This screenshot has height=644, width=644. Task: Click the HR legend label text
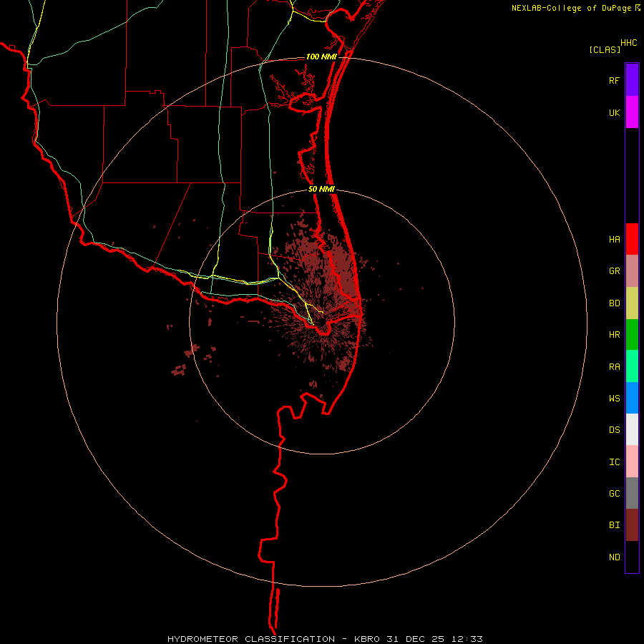coord(614,335)
